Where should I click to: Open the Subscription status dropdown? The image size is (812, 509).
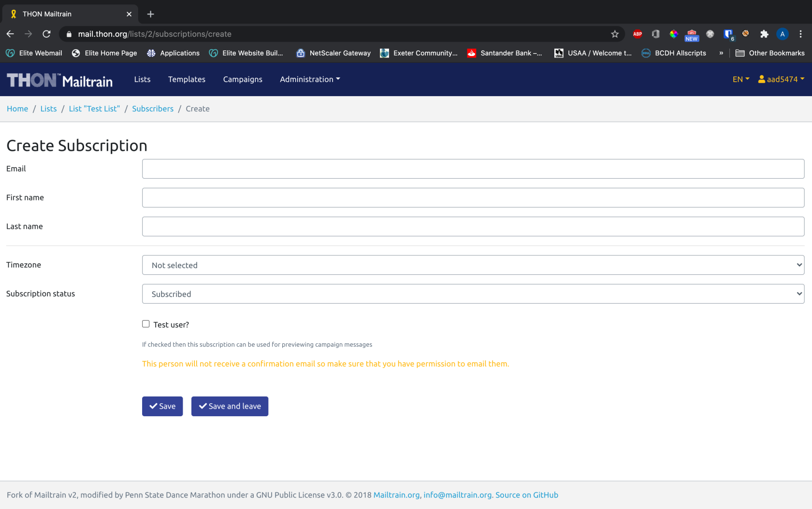point(473,294)
